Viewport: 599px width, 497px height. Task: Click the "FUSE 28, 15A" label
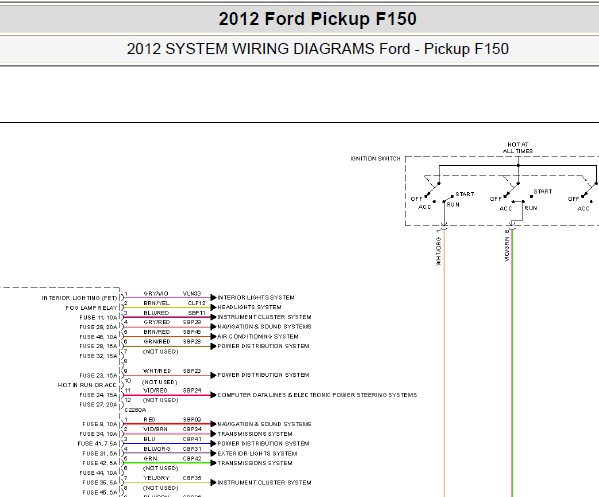click(x=98, y=346)
